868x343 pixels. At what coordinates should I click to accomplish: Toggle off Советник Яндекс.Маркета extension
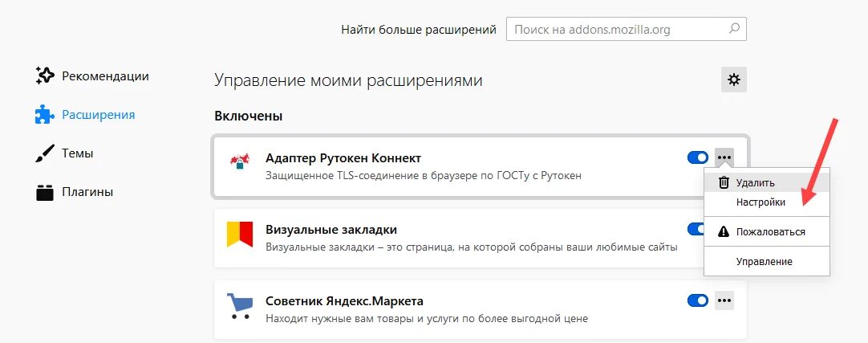(x=697, y=300)
